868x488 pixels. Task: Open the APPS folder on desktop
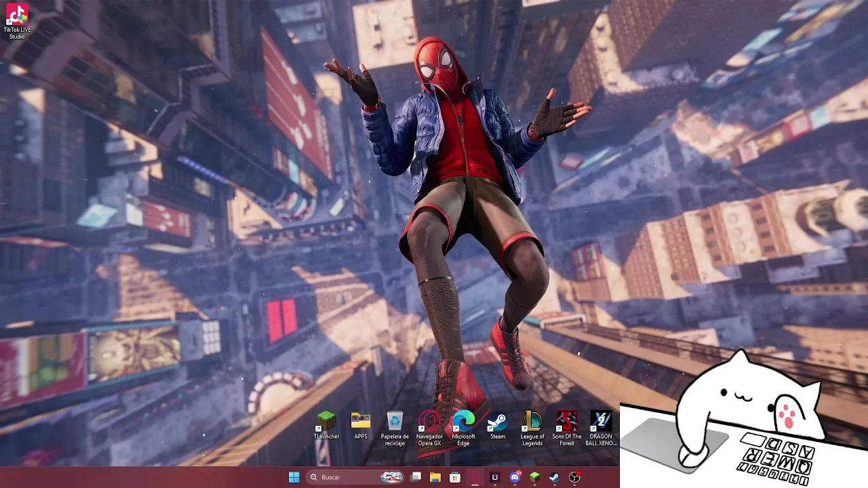coord(361,426)
